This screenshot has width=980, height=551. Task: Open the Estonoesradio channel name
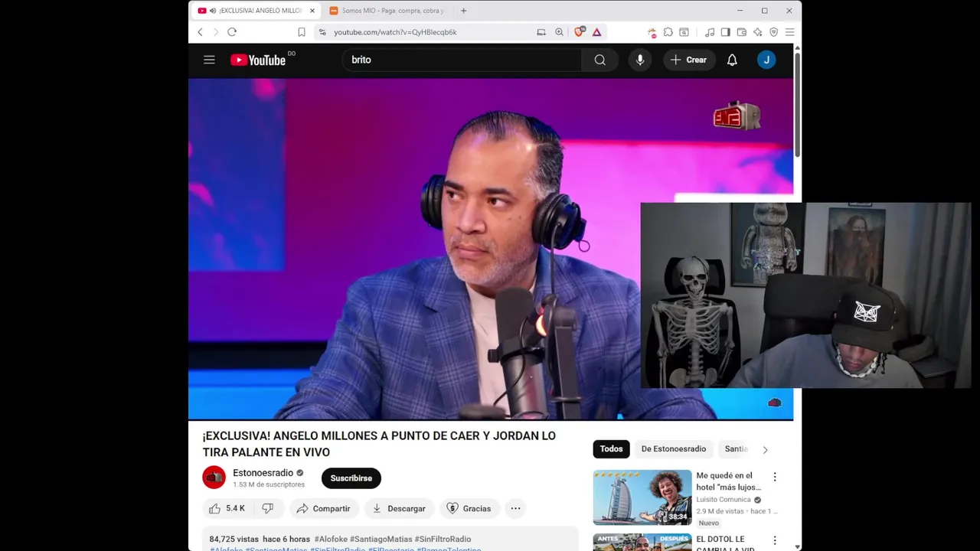[x=263, y=473]
